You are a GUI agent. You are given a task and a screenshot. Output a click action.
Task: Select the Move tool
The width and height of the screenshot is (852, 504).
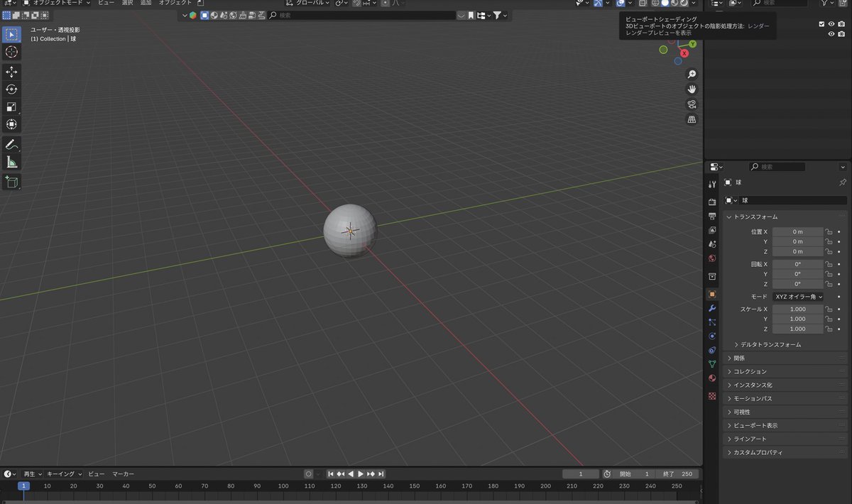[11, 72]
